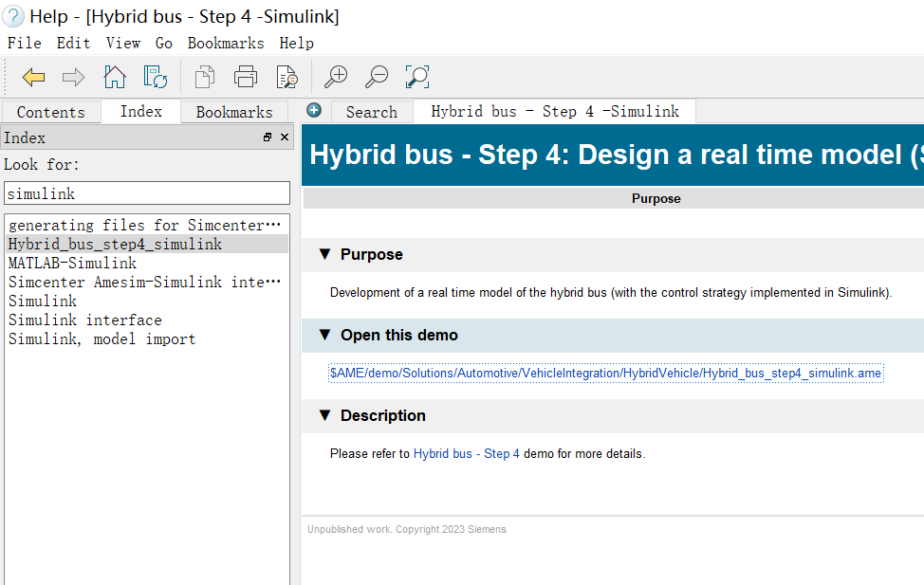Image resolution: width=924 pixels, height=585 pixels.
Task: Click the Sync with table of contents icon
Action: (156, 77)
